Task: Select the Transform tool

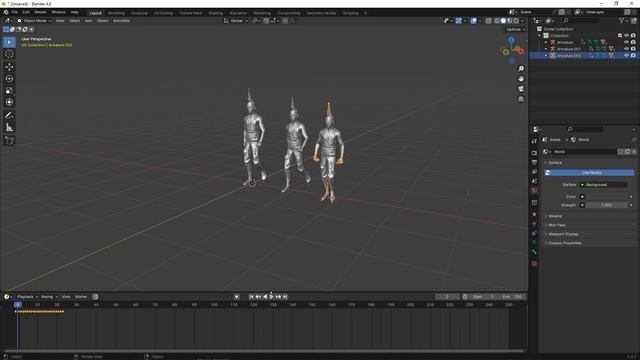Action: coord(9,102)
